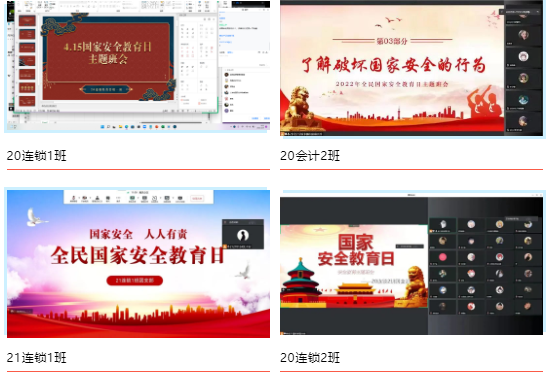Image resolution: width=551 pixels, height=374 pixels.
Task: Click the speaker avatar in floating video window
Action: pos(243,235)
